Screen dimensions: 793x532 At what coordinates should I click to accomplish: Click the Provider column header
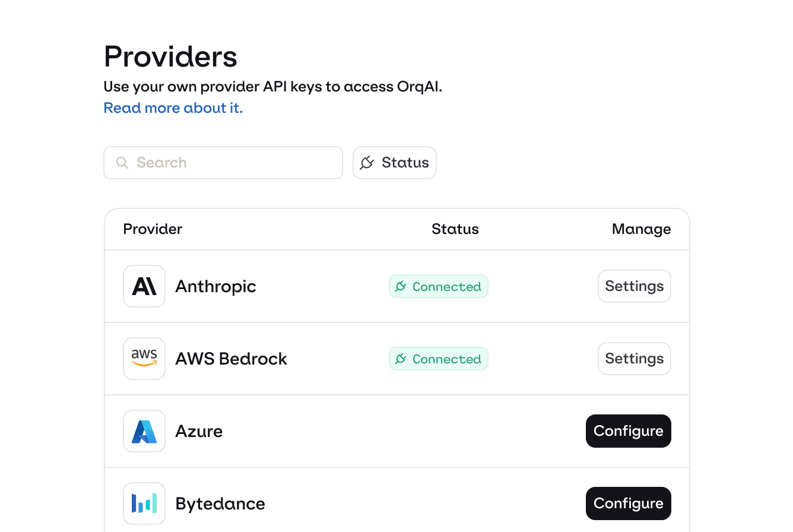(153, 229)
